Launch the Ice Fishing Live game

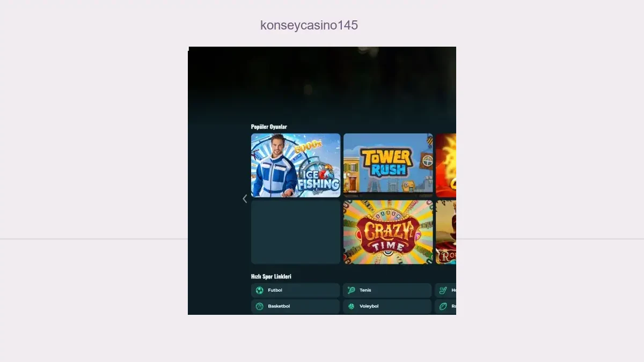pyautogui.click(x=296, y=165)
